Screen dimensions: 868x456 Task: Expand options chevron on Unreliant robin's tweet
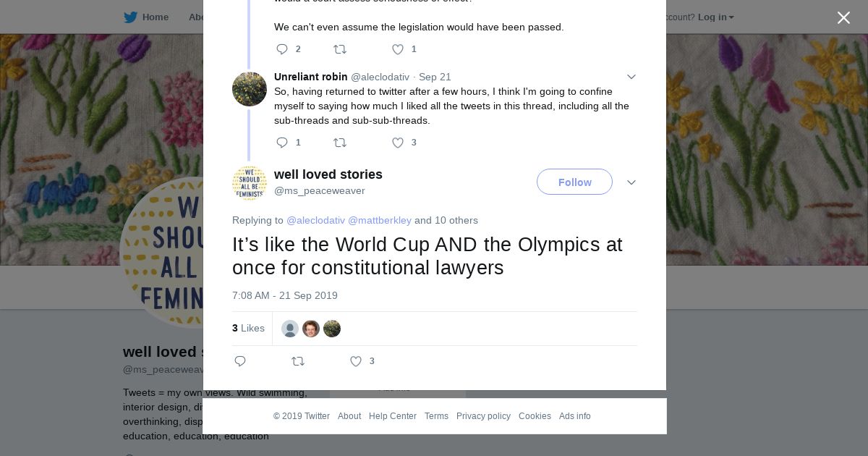tap(631, 77)
